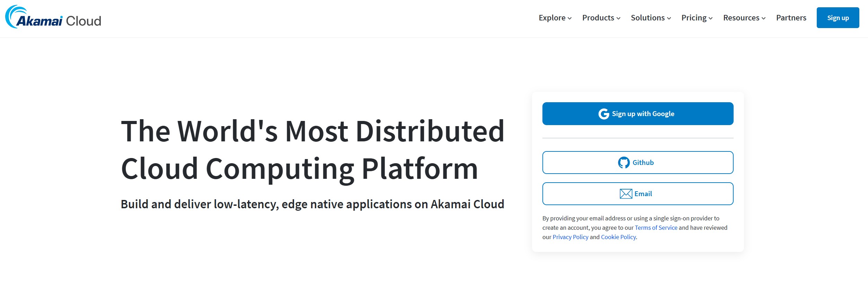
Task: Expand the Explore dropdown chevron
Action: [x=569, y=18]
